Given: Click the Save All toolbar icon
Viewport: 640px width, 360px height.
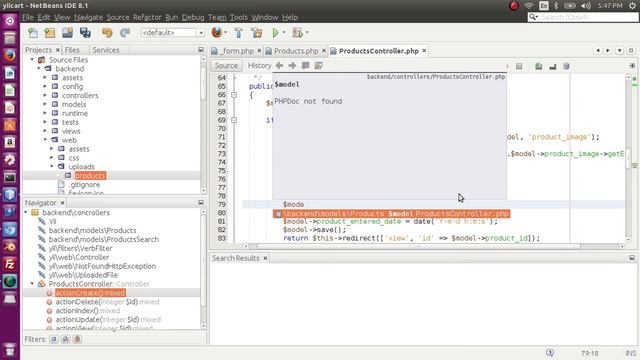Looking at the screenshot, I should click(85, 33).
